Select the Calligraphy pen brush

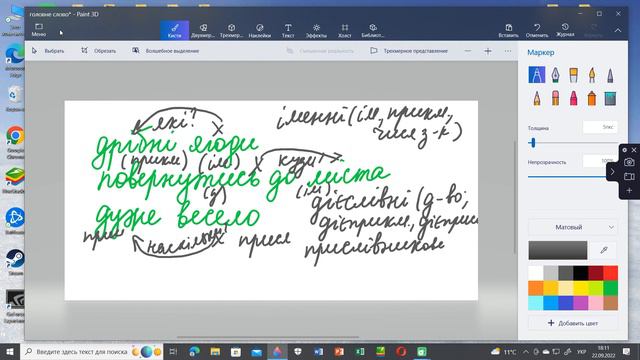(x=555, y=75)
